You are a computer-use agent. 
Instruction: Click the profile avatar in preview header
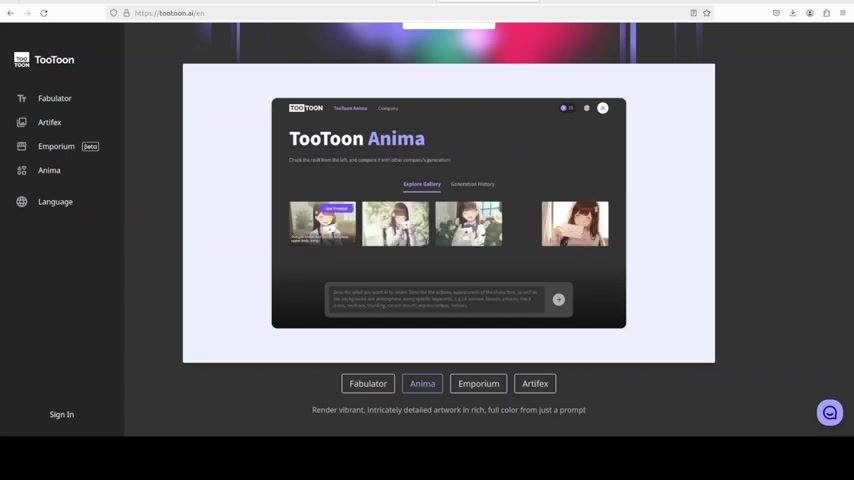(x=603, y=108)
